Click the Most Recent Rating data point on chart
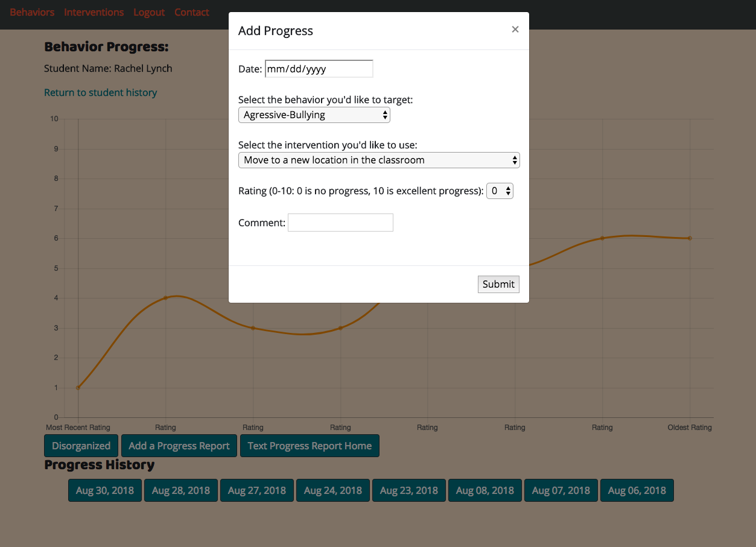Screen dimensions: 756x547 (77, 387)
